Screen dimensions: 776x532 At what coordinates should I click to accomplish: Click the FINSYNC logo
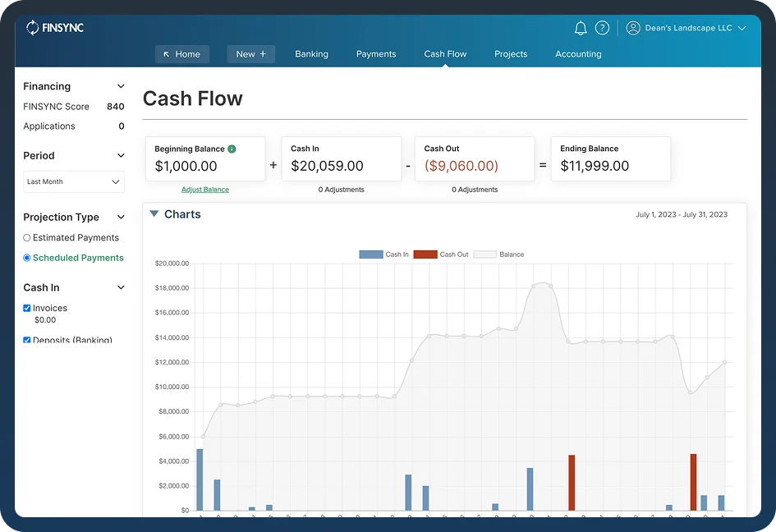coord(53,26)
